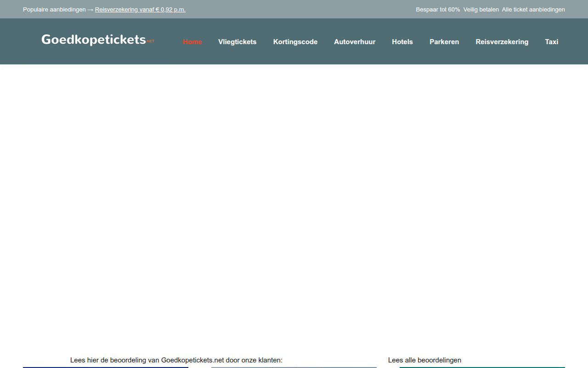Open the Reisverzekering menu item

502,42
